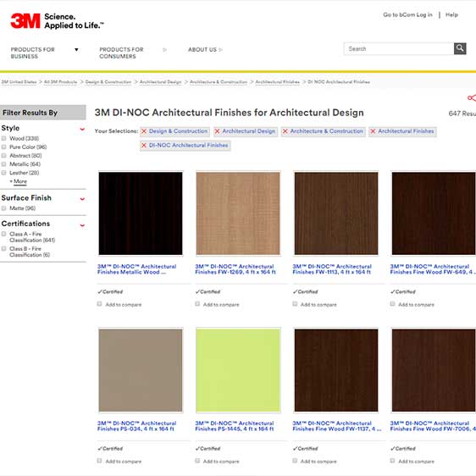Open the FW-1269 product title link

click(x=235, y=269)
